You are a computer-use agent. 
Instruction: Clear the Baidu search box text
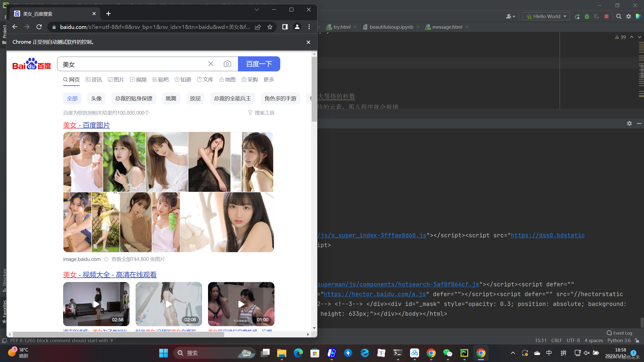coord(211,64)
